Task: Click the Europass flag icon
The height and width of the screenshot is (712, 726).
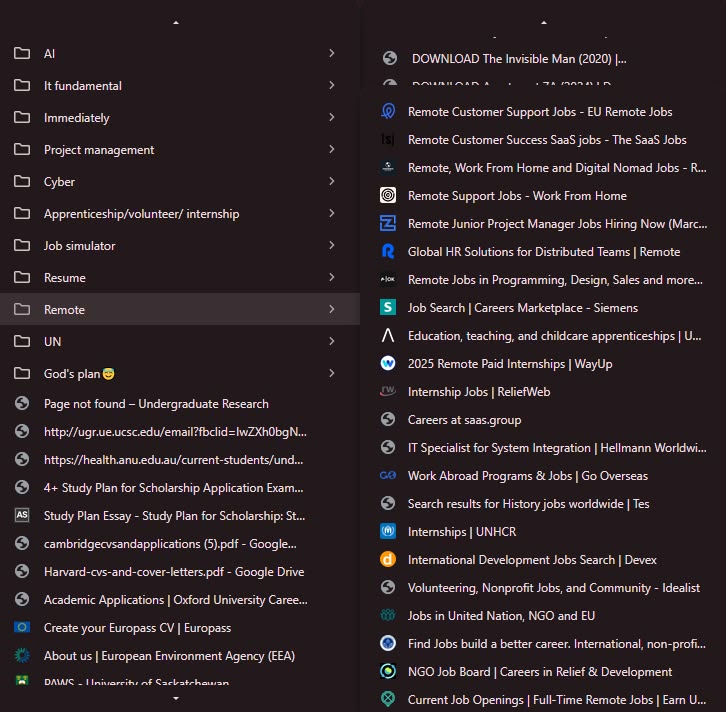Action: coord(22,627)
